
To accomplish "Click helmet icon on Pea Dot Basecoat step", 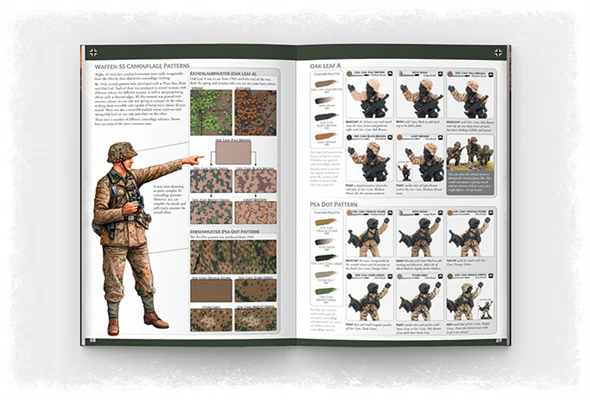I will (390, 213).
